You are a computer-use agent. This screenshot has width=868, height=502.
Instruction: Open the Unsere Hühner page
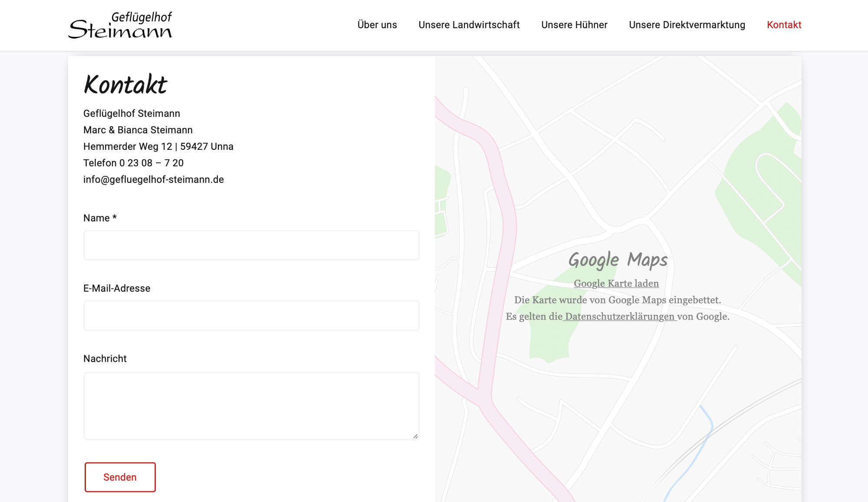[x=575, y=25]
